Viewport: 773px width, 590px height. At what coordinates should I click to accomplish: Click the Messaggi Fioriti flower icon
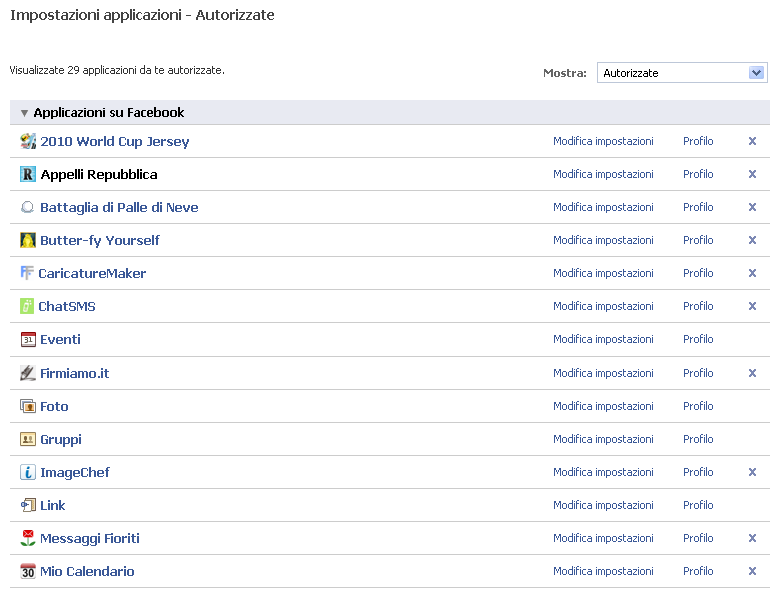(28, 538)
